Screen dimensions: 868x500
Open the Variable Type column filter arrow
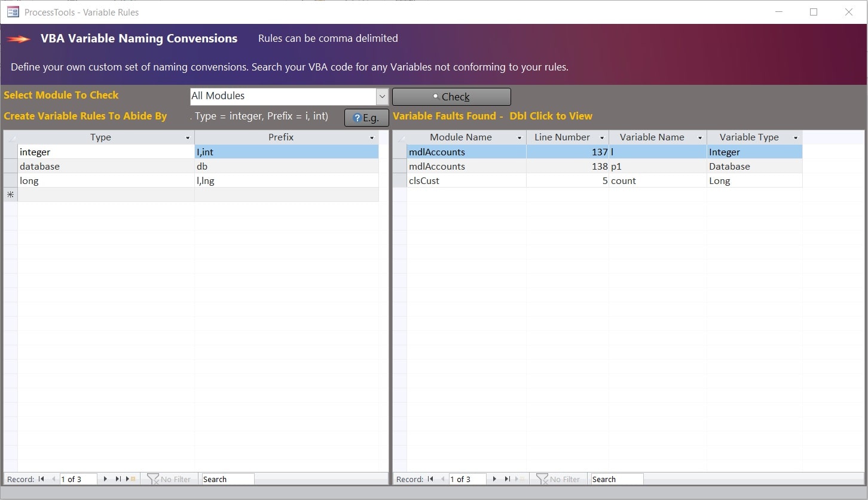[795, 137]
